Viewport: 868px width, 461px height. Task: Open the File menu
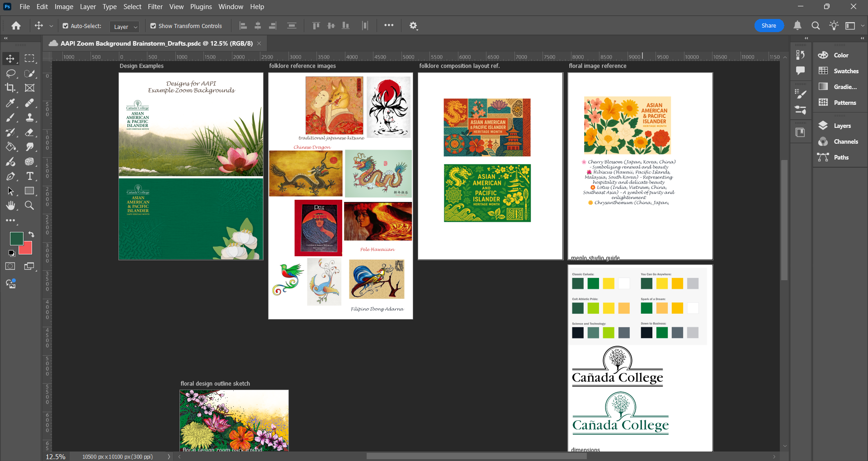tap(24, 7)
